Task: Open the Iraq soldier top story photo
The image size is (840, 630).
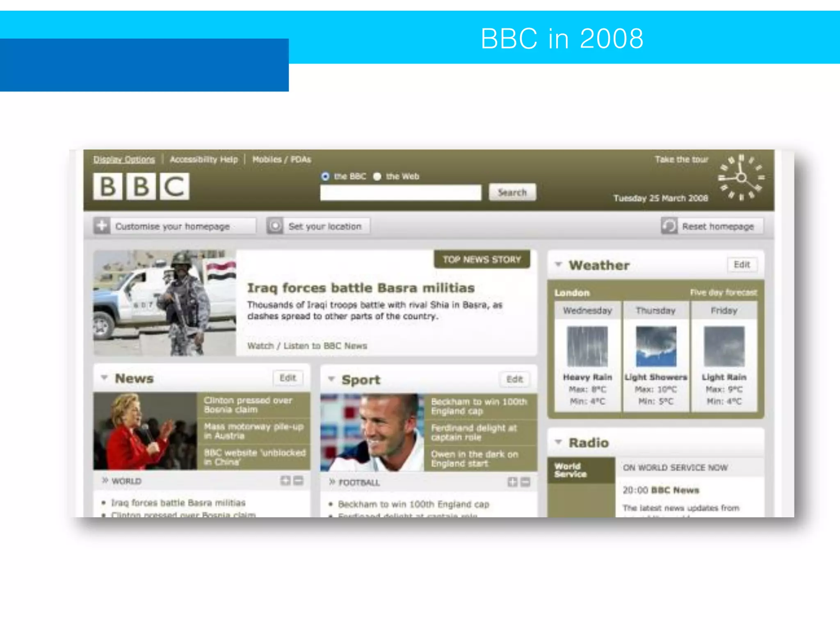Action: tap(164, 303)
